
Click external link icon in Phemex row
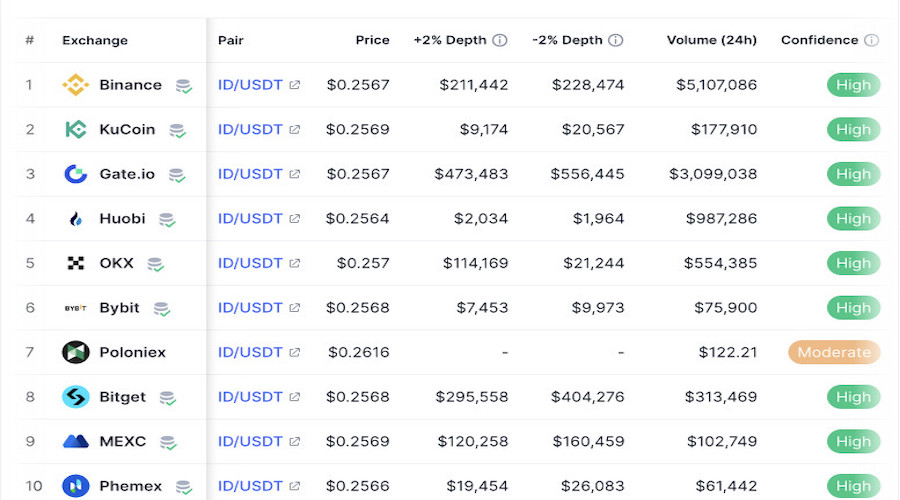click(294, 486)
